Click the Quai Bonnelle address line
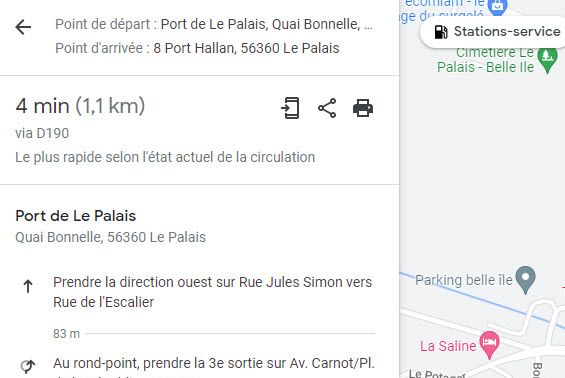565x378 pixels. (111, 237)
